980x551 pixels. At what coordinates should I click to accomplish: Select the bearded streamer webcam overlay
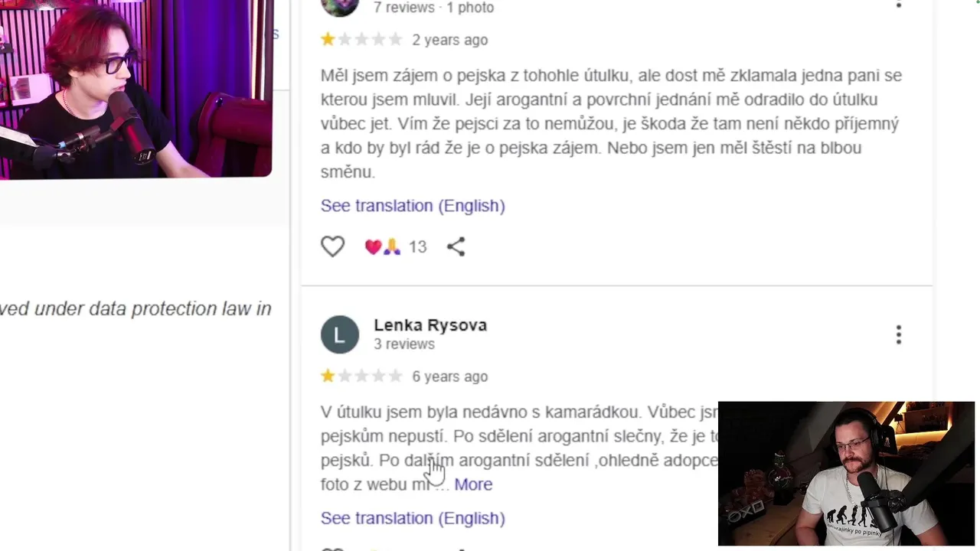tap(846, 474)
